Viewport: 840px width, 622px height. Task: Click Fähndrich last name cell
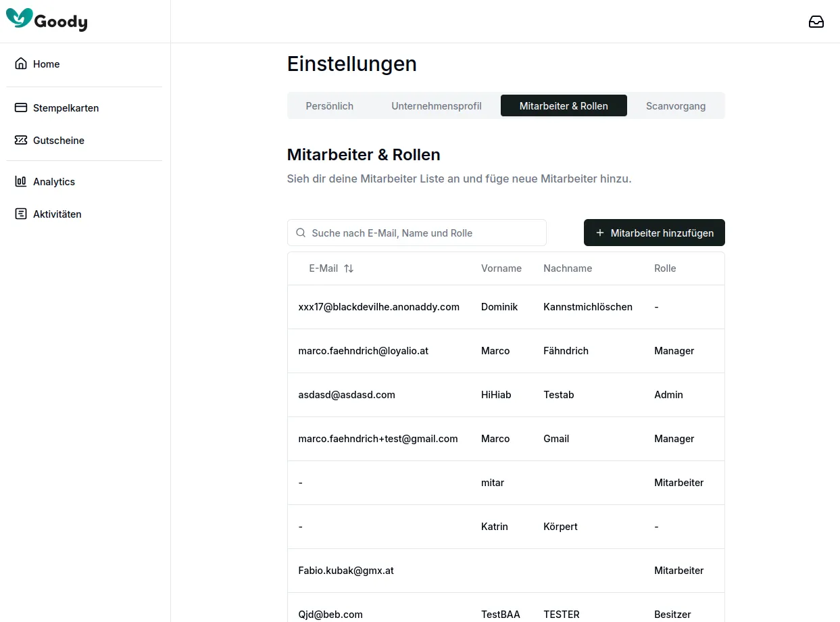pos(566,351)
